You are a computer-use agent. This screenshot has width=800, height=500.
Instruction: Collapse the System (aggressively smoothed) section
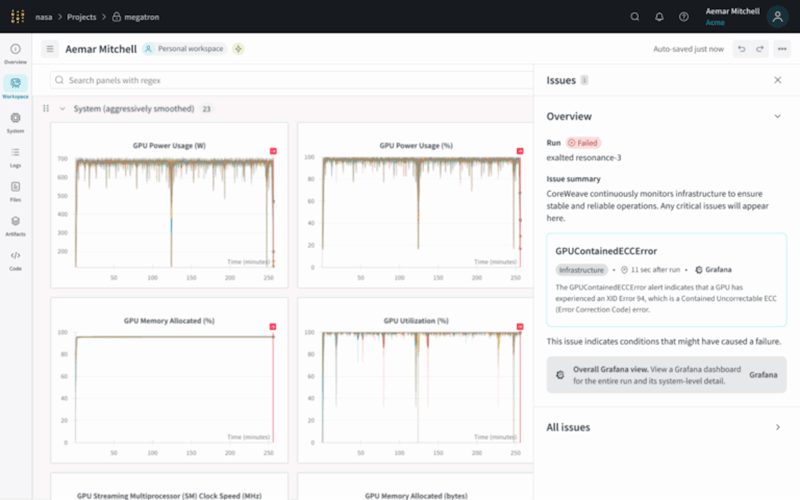63,109
